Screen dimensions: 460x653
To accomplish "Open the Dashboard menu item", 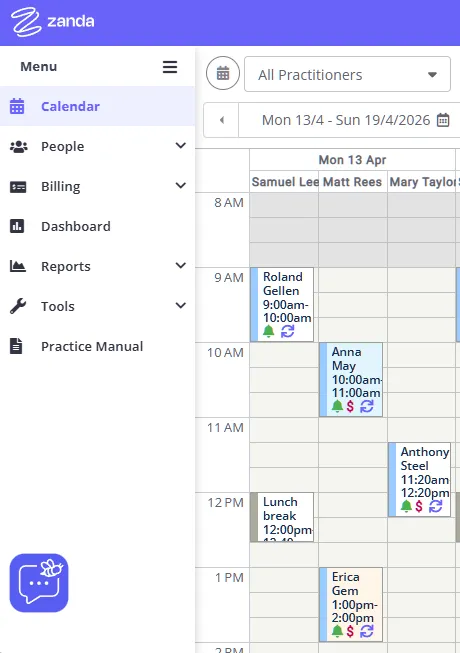I will 97,226.
